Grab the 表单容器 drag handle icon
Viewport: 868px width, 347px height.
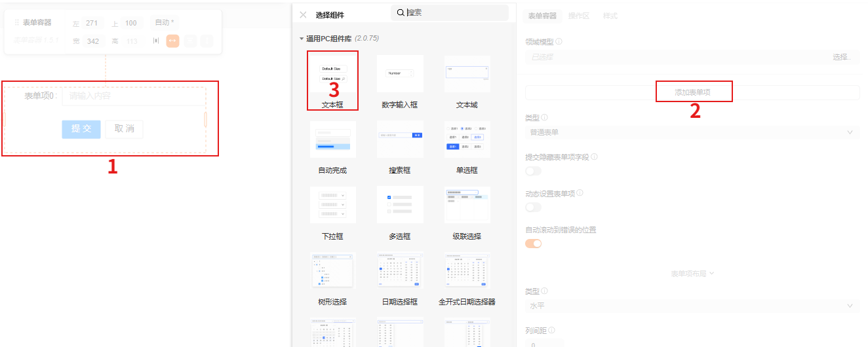(x=17, y=22)
